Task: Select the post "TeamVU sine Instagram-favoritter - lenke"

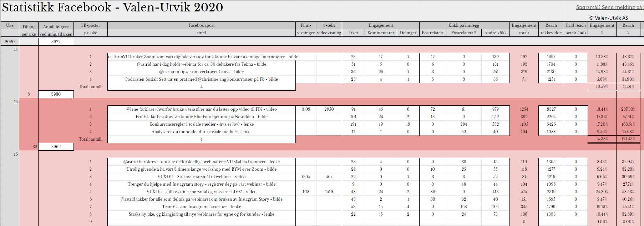Action: 201,207
